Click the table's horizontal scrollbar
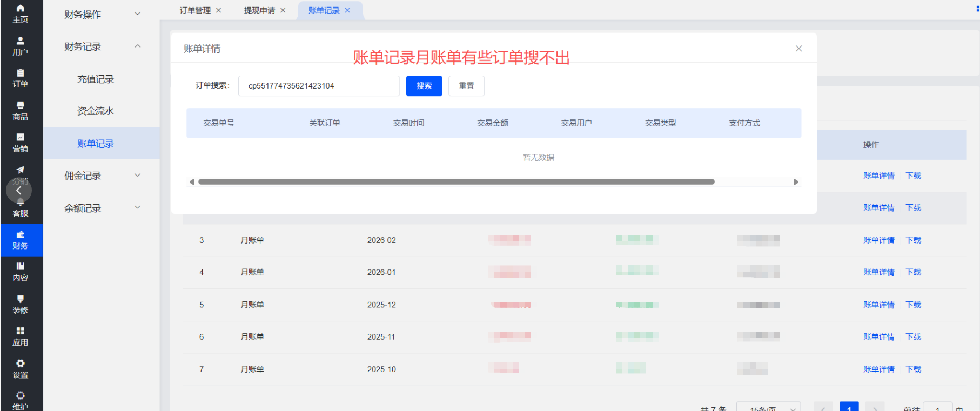Image resolution: width=980 pixels, height=411 pixels. tap(456, 182)
